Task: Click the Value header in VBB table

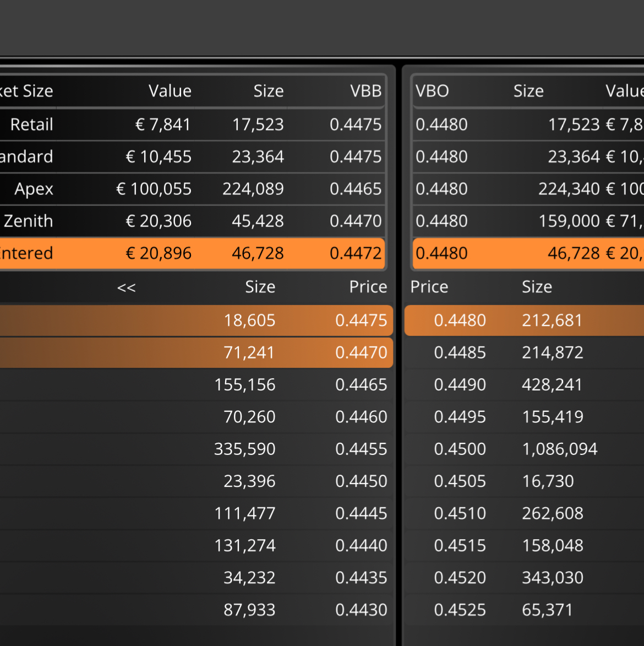Action: coord(170,91)
